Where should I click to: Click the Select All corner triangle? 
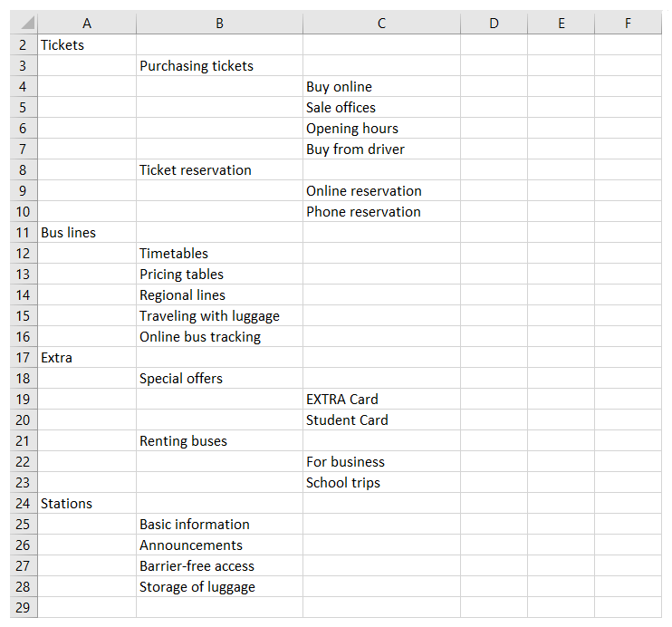coord(27,23)
